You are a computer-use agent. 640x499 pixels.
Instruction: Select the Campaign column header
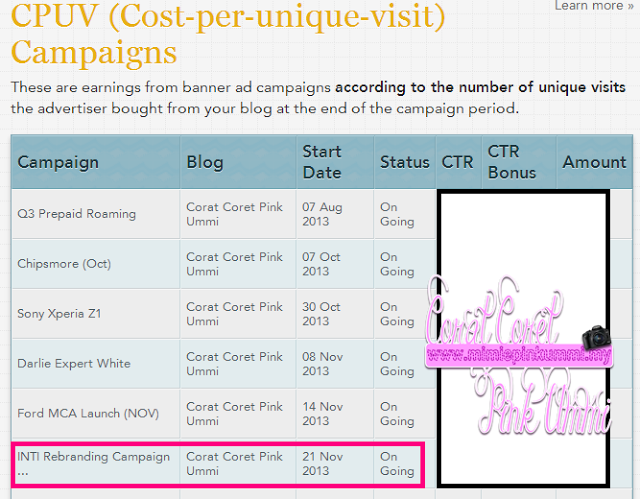coord(58,162)
